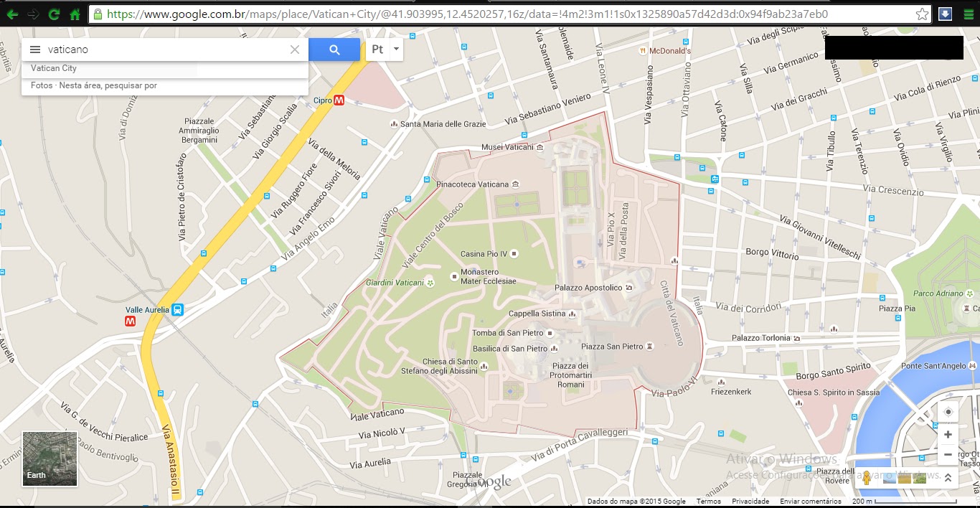980x508 pixels.
Task: Open the Google Maps side menu icon
Action: click(x=34, y=50)
